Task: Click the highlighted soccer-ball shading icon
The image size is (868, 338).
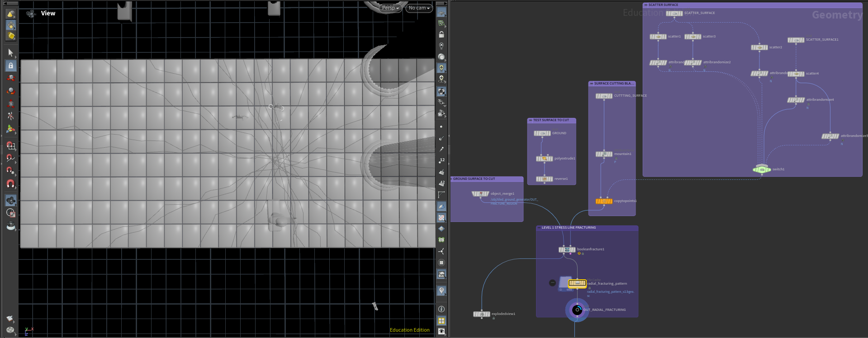Action: click(441, 92)
